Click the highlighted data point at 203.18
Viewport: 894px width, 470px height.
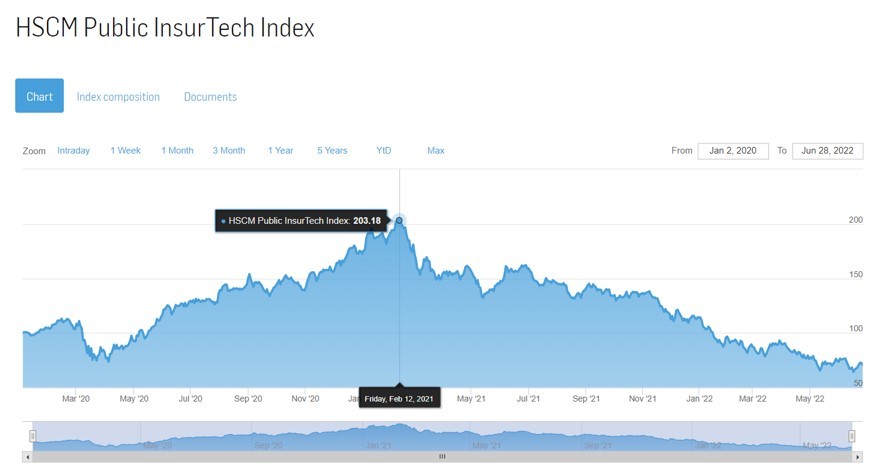[x=400, y=220]
